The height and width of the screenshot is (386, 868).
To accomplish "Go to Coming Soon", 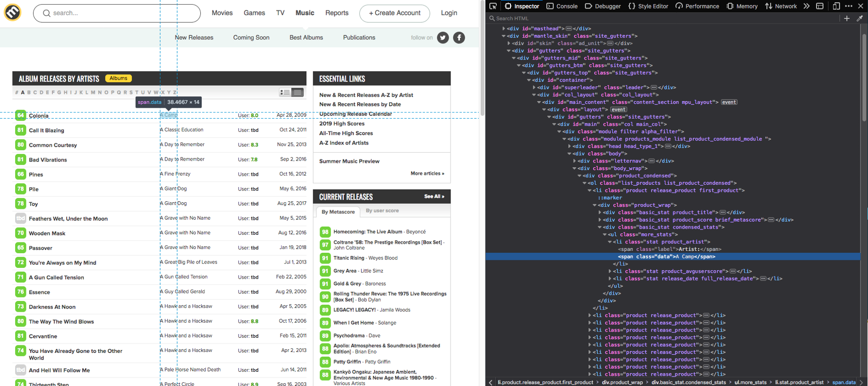I will pos(251,38).
